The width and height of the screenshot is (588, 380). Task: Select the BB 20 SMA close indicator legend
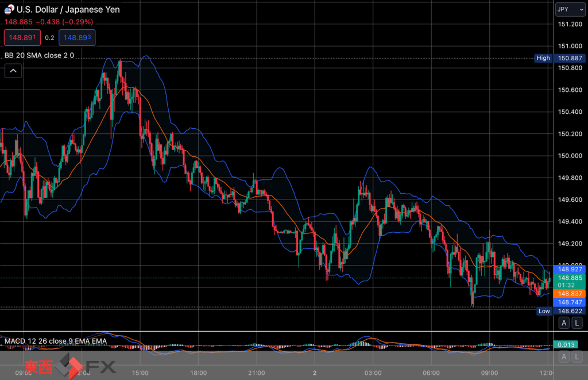tap(40, 55)
